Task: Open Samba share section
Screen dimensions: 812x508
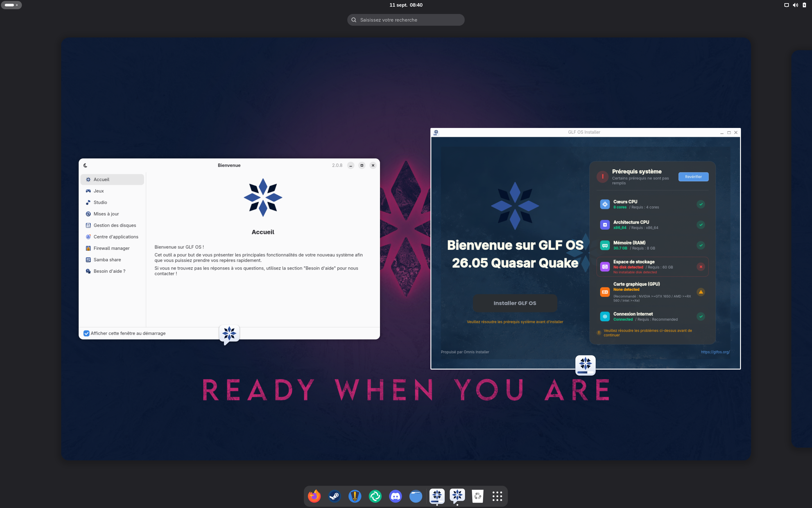Action: click(x=112, y=259)
